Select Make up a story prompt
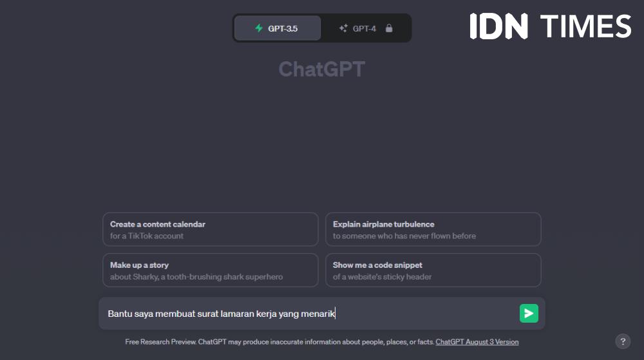The width and height of the screenshot is (644, 360). tap(211, 270)
